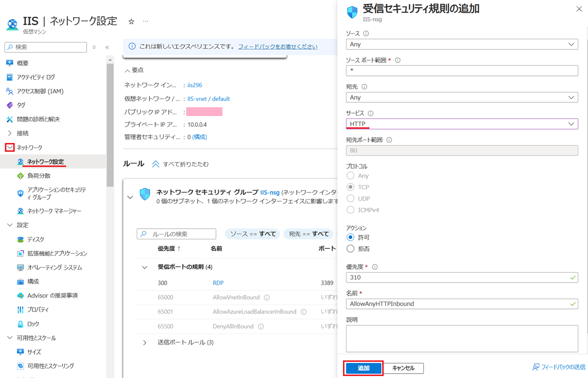Click the 拡張機能とアプリケーション icon
This screenshot has height=378, width=588.
point(21,254)
